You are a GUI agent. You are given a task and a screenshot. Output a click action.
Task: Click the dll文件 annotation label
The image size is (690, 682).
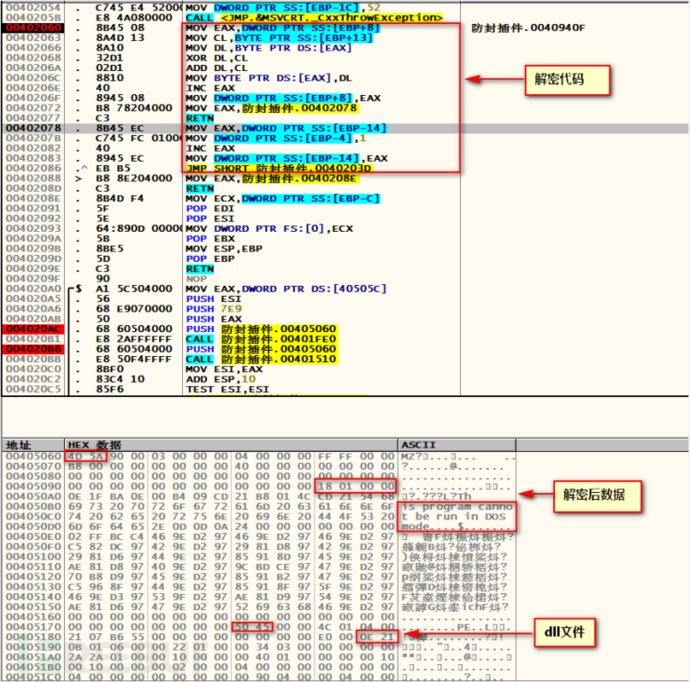pos(565,633)
